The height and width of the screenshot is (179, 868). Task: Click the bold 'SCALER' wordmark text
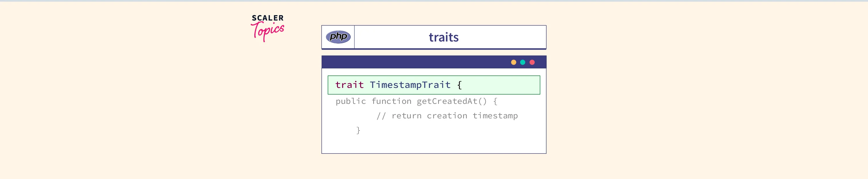point(268,18)
